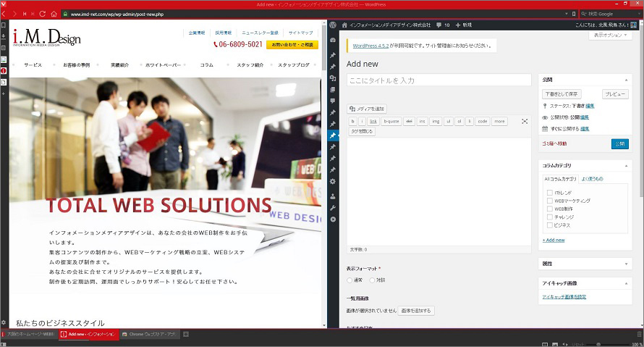Toggle image loading in the status bar

[x=555, y=344]
